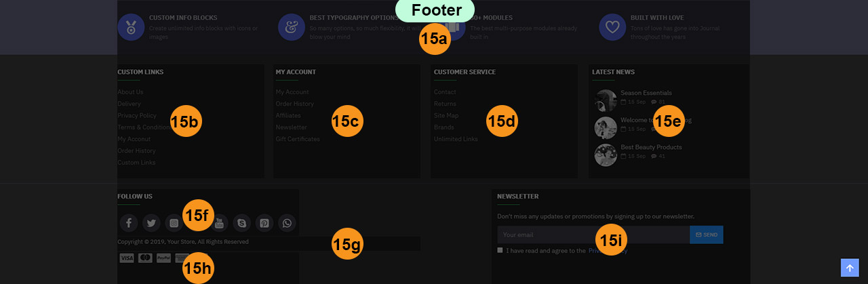Open the Skype social icon

(x=241, y=222)
